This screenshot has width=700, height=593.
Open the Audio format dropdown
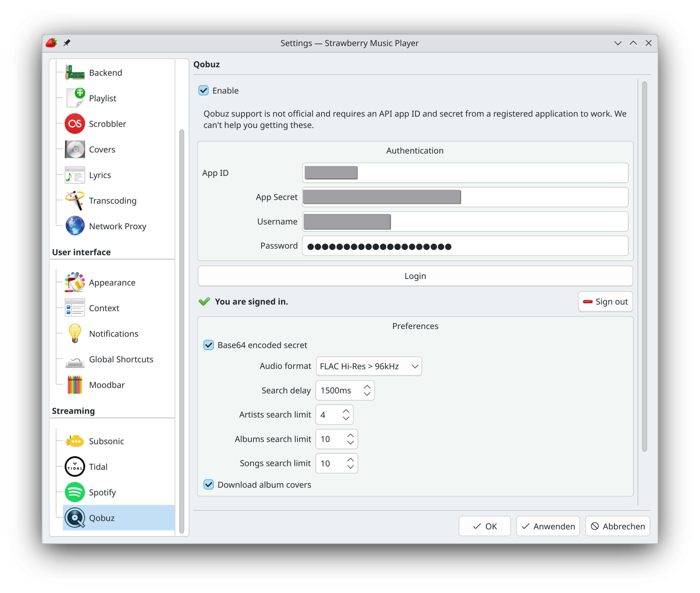(369, 366)
